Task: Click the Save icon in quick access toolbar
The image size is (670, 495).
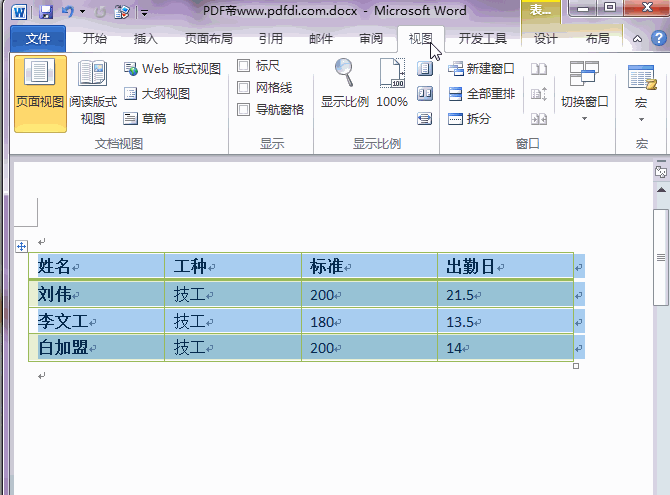Action: [45, 12]
